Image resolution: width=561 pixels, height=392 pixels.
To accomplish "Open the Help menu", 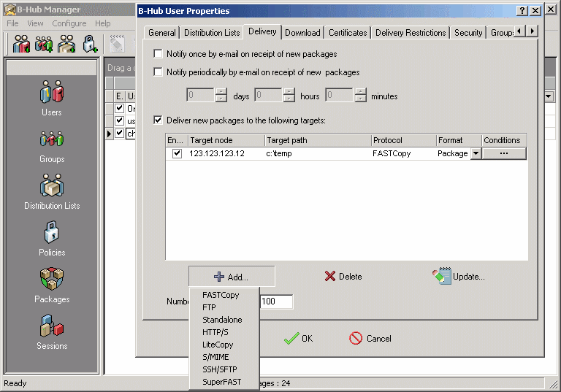I will [x=103, y=23].
